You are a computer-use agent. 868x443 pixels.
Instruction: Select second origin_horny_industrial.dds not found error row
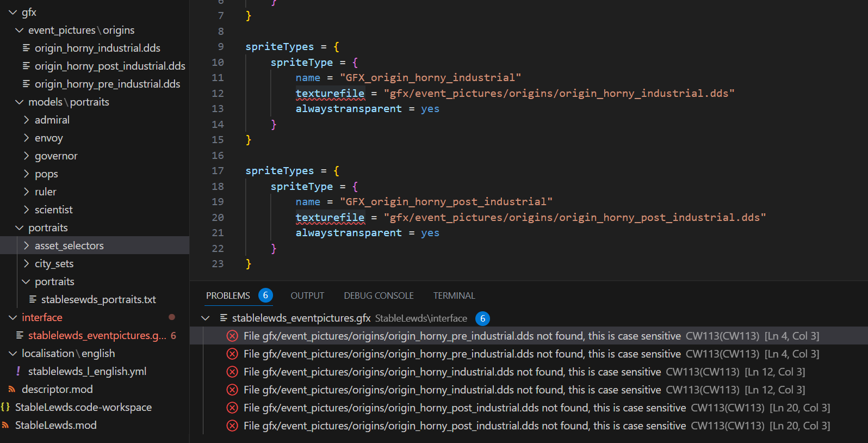(529, 390)
